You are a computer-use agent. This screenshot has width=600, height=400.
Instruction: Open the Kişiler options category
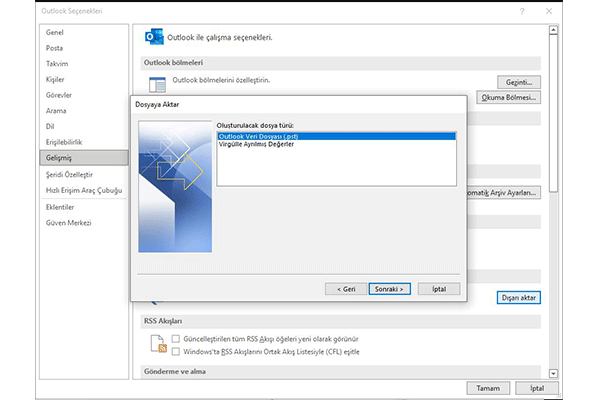84,80
